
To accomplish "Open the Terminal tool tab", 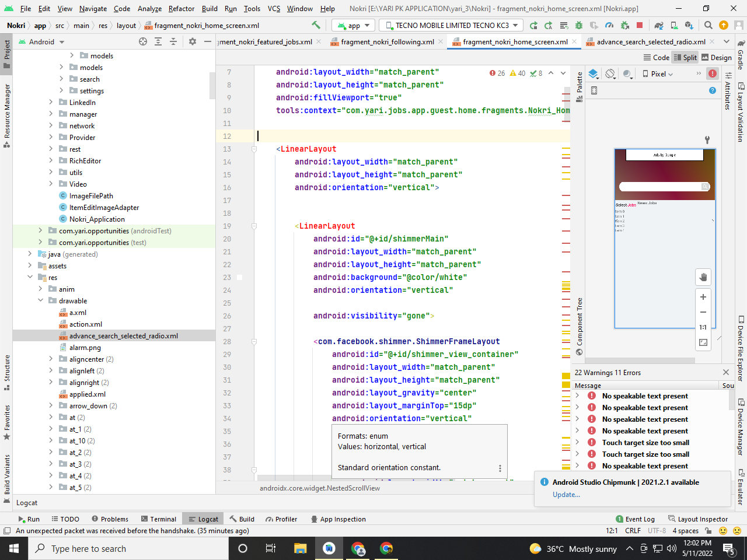I will coord(159,519).
